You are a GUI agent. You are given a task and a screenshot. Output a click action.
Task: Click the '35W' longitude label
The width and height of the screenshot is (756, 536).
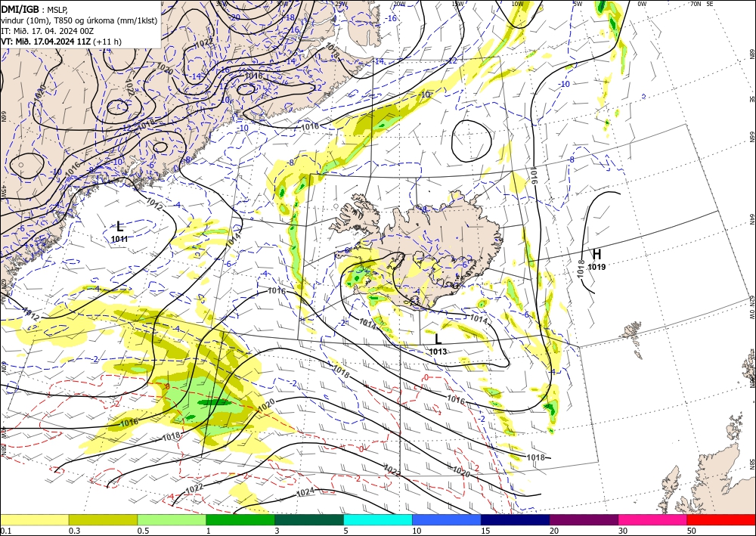pos(222,3)
